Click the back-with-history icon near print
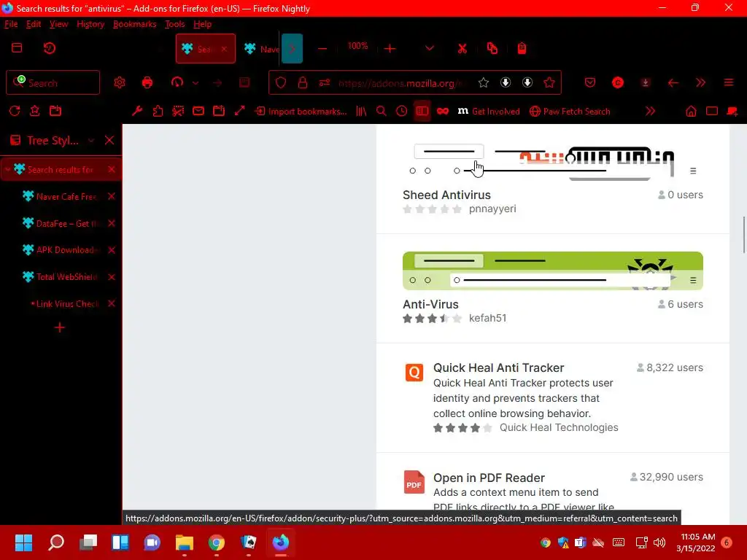Screen dimensions: 747x560 [177, 82]
